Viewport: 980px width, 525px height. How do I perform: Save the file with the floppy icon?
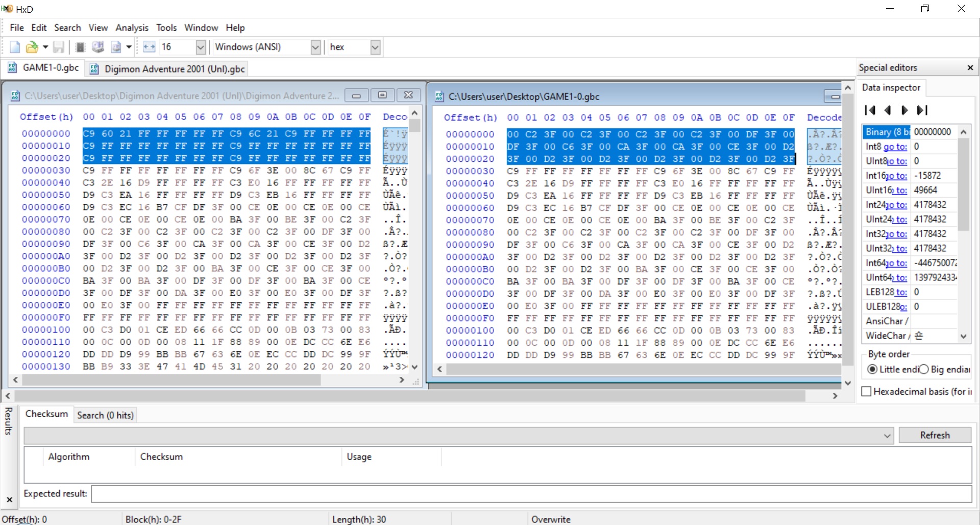tap(59, 47)
